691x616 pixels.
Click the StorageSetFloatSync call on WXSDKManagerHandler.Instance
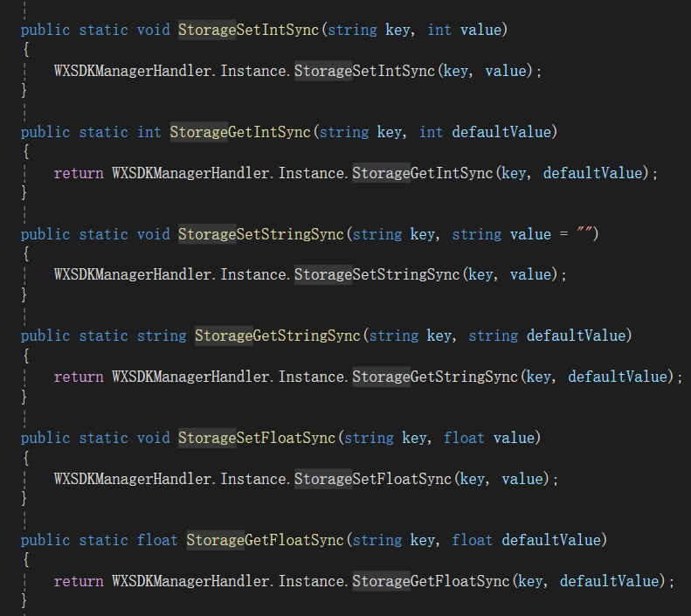click(373, 479)
